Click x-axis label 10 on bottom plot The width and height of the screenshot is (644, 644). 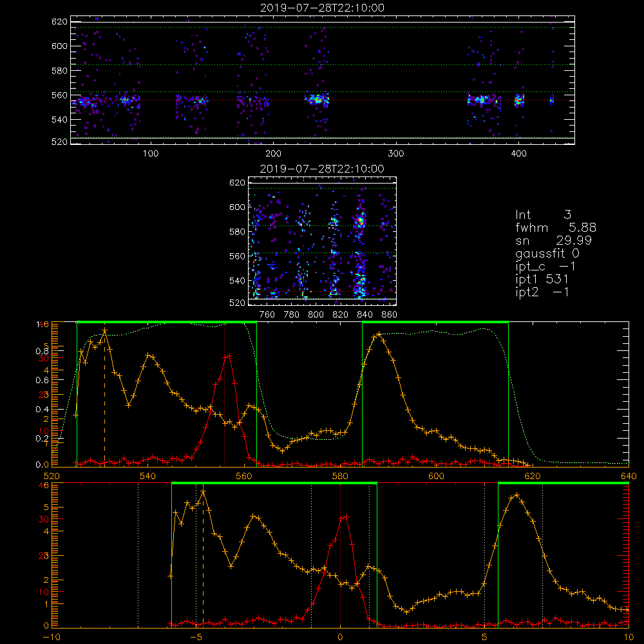[629, 637]
